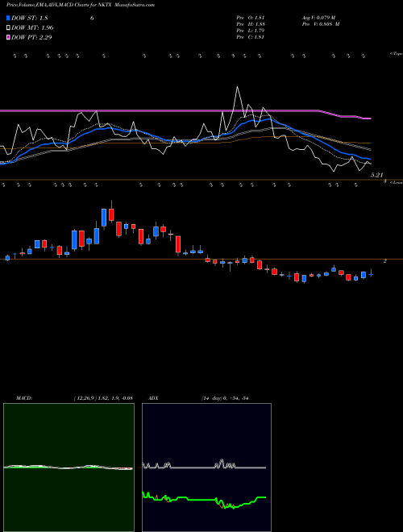Image resolution: width=403 pixels, height=532 pixels.
Task: Open the dark blue ADX indicator panel
Action: (x=206, y=468)
